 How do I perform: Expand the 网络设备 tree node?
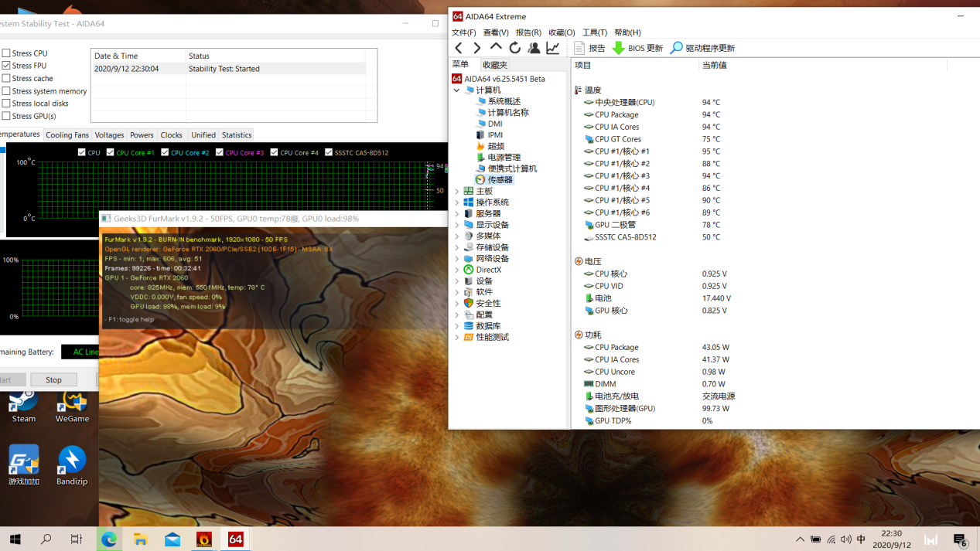click(456, 259)
